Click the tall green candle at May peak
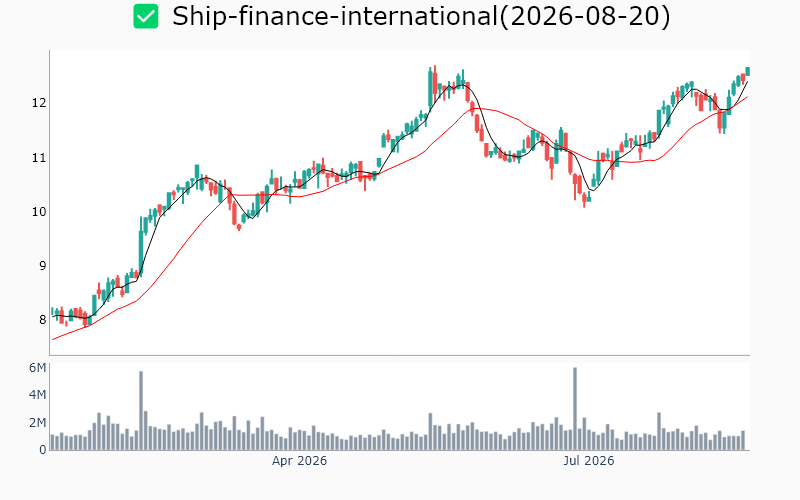Screen dimensions: 800x500 tap(430, 87)
